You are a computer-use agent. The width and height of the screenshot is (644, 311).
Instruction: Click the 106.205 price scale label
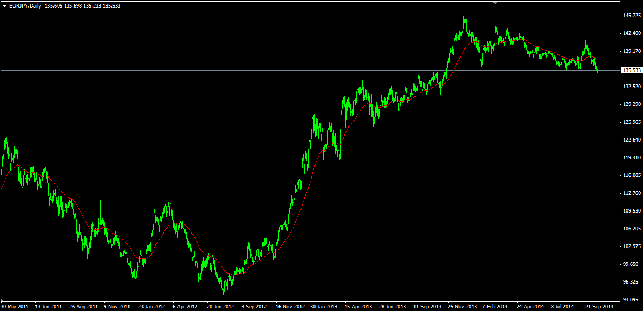(633, 229)
